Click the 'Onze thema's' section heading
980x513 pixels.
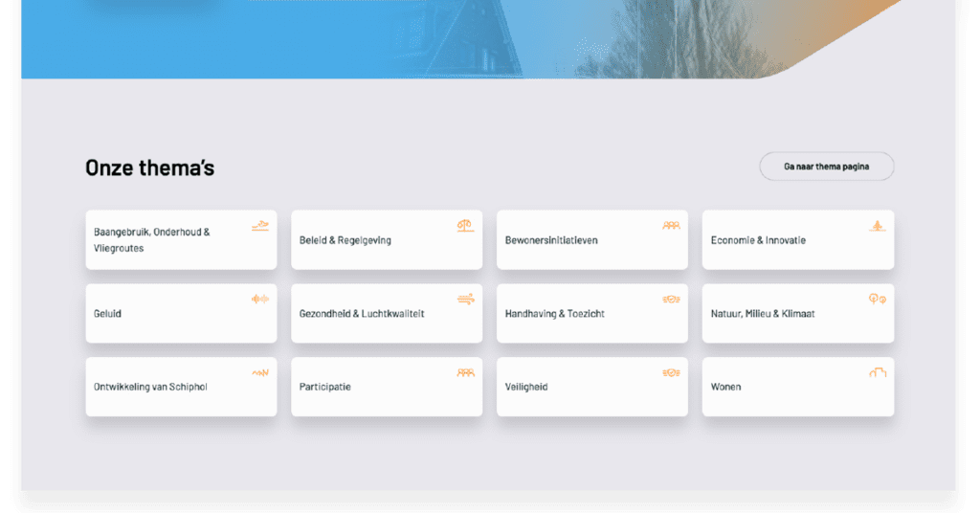pyautogui.click(x=149, y=168)
